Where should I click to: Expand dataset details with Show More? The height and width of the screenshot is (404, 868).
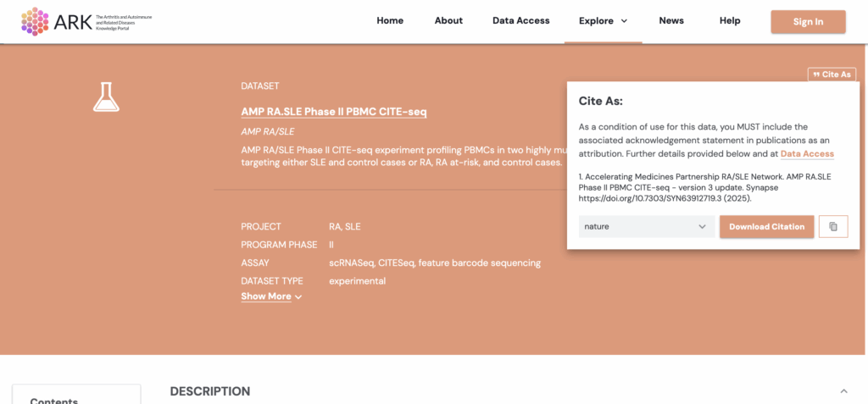point(271,296)
